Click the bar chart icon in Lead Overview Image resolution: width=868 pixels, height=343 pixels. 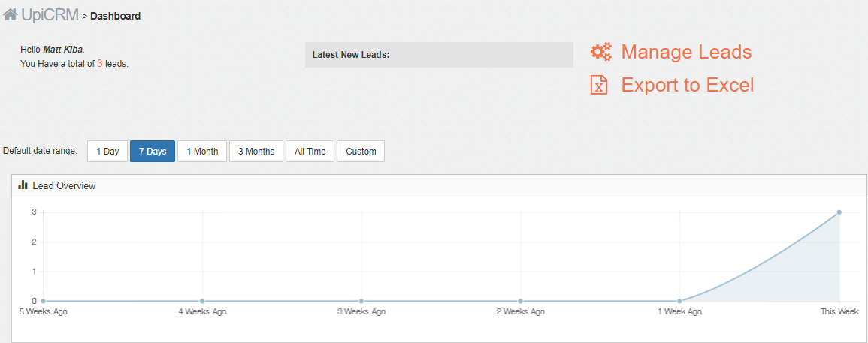click(23, 185)
